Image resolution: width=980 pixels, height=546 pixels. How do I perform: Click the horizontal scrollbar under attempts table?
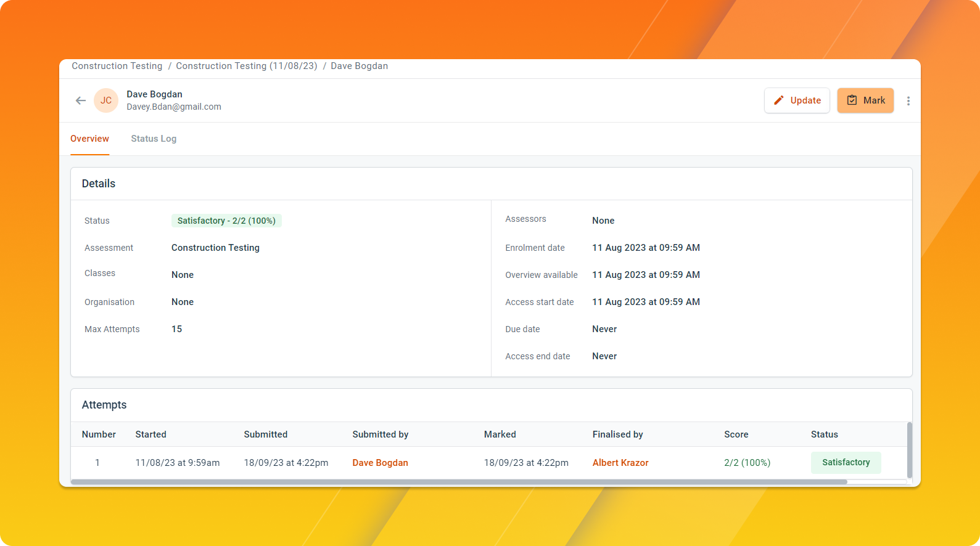pyautogui.click(x=459, y=482)
